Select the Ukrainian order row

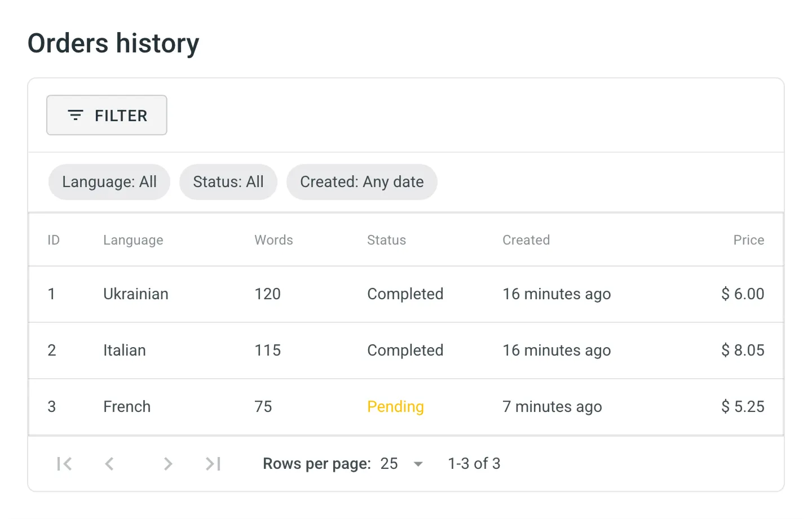(x=135, y=294)
